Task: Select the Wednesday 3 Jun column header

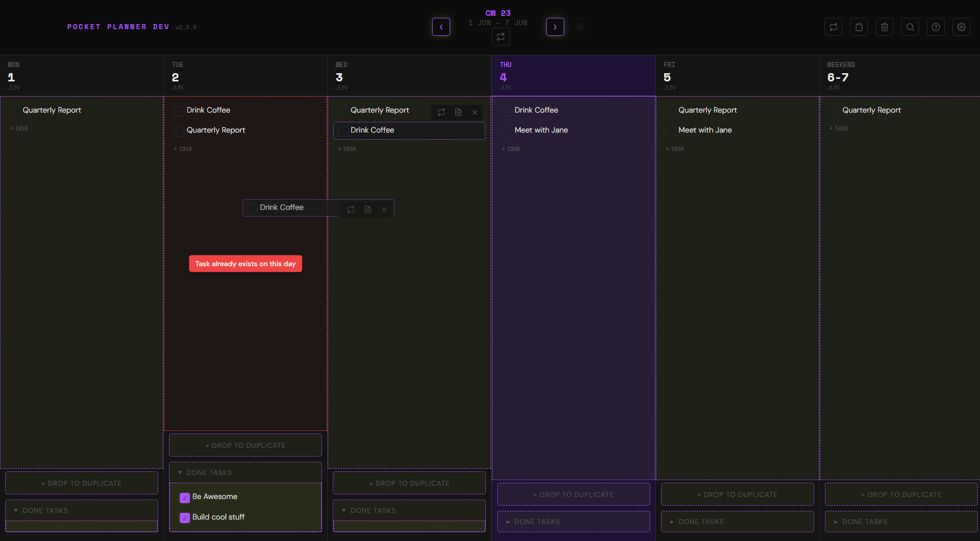Action: pos(409,76)
